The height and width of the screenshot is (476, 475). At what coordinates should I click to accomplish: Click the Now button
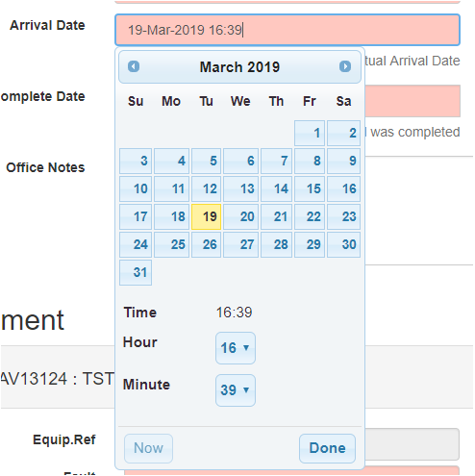(148, 448)
